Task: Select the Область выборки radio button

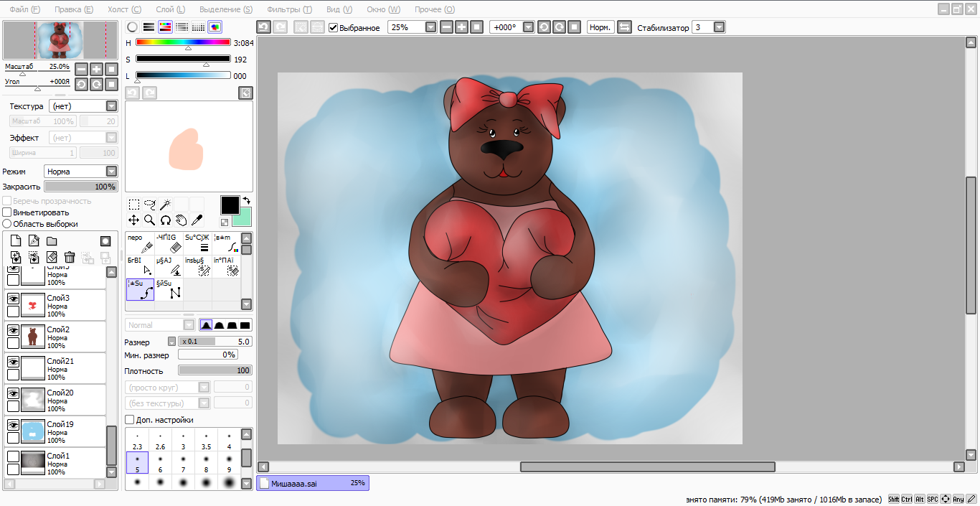Action: [x=7, y=224]
